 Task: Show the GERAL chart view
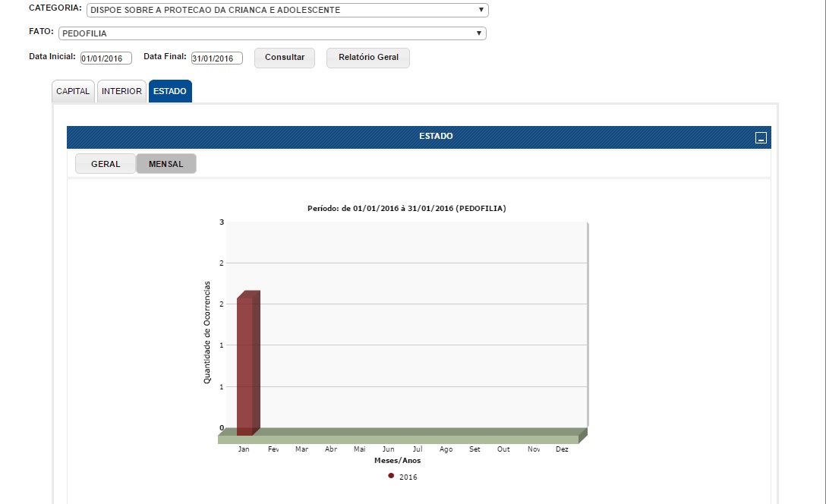click(x=106, y=164)
